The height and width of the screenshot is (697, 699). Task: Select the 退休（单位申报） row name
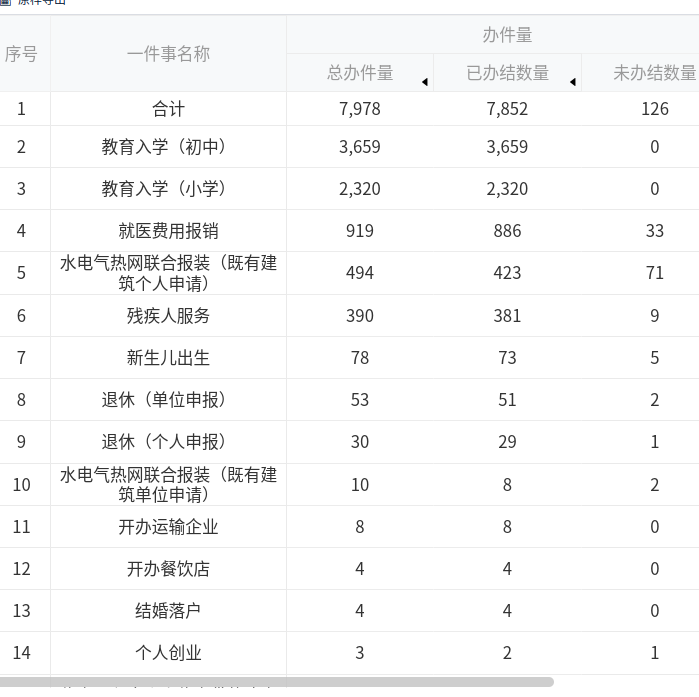coord(168,400)
